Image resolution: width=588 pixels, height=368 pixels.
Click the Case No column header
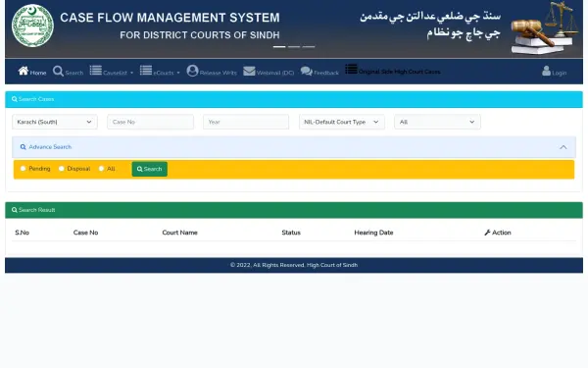(86, 233)
